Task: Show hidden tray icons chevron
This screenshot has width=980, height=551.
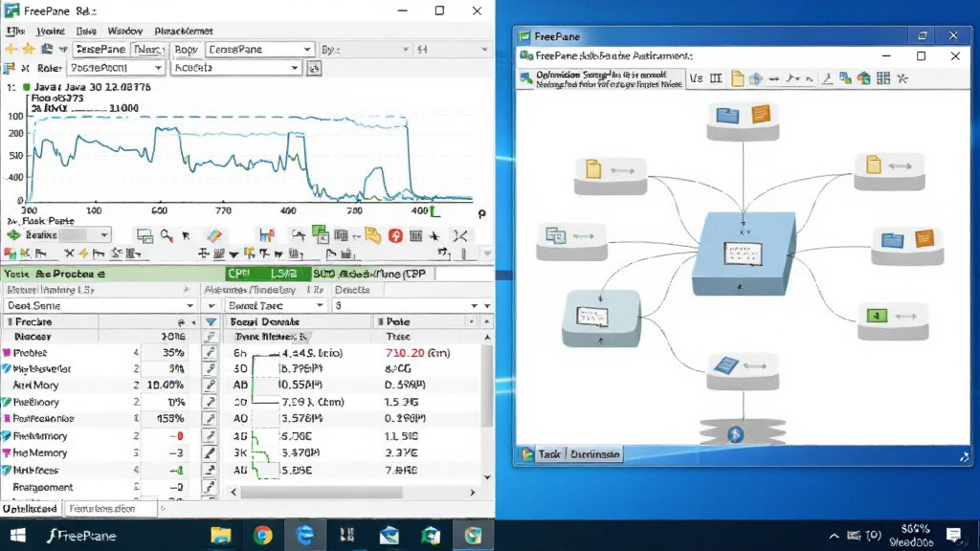Action: pyautogui.click(x=834, y=536)
